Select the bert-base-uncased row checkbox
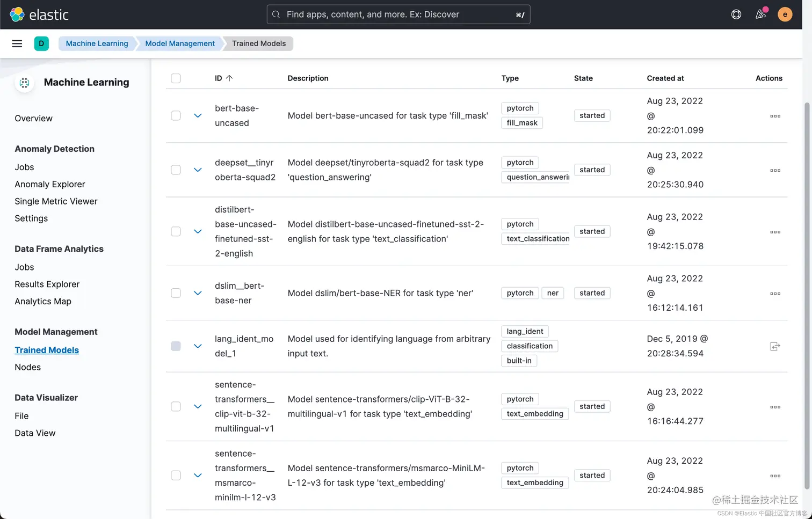This screenshot has height=519, width=812. pyautogui.click(x=176, y=115)
